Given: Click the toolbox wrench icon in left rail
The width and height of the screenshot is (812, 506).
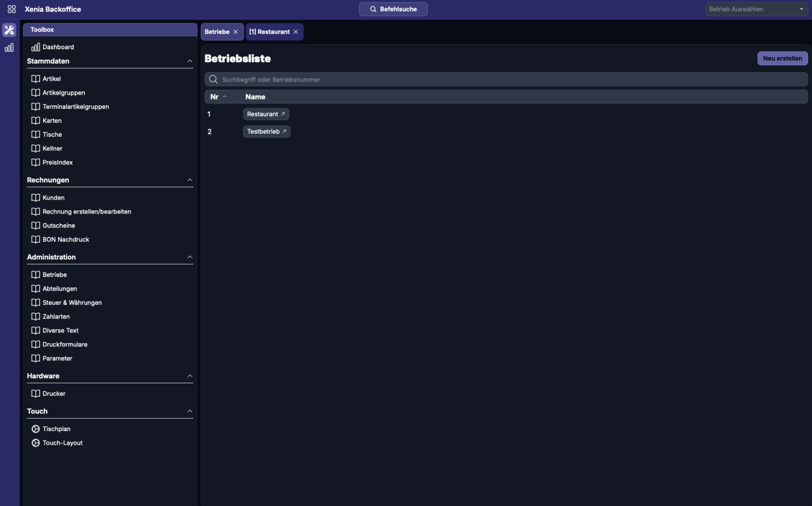Looking at the screenshot, I should (9, 30).
